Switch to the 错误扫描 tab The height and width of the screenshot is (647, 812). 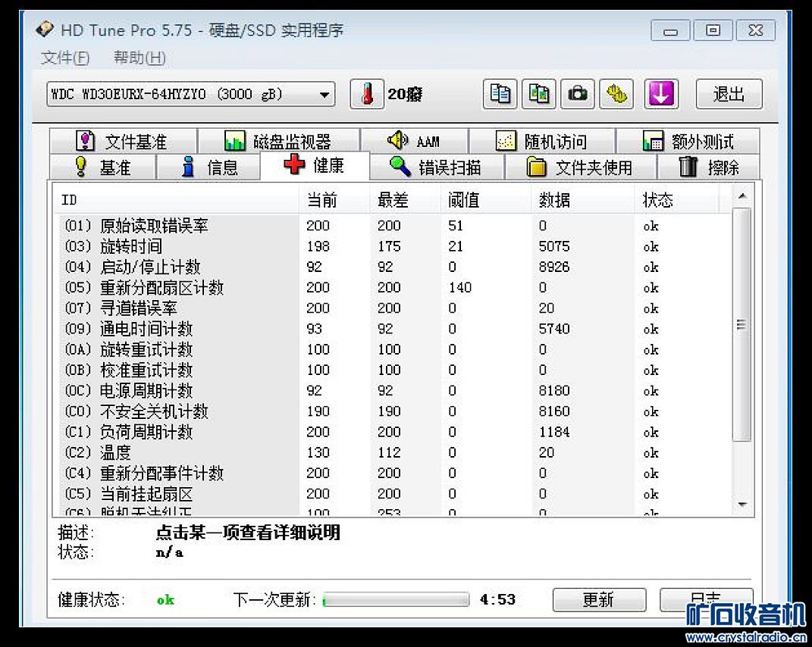coord(437,167)
